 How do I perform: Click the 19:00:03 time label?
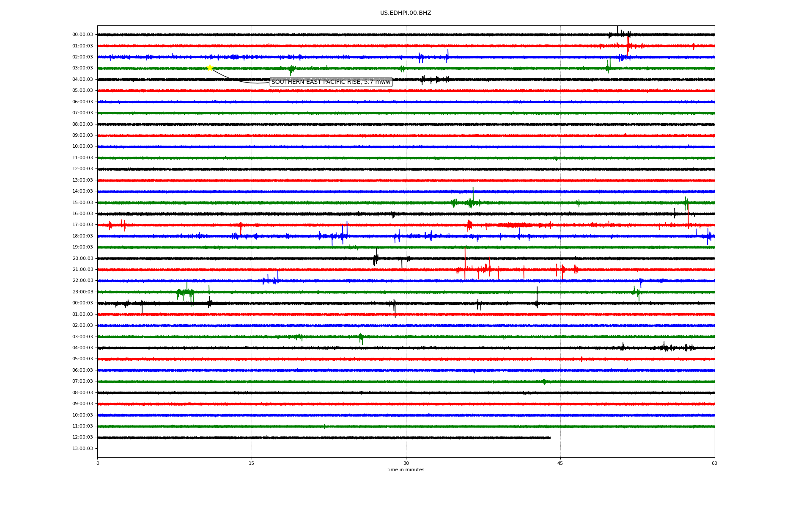82,247
